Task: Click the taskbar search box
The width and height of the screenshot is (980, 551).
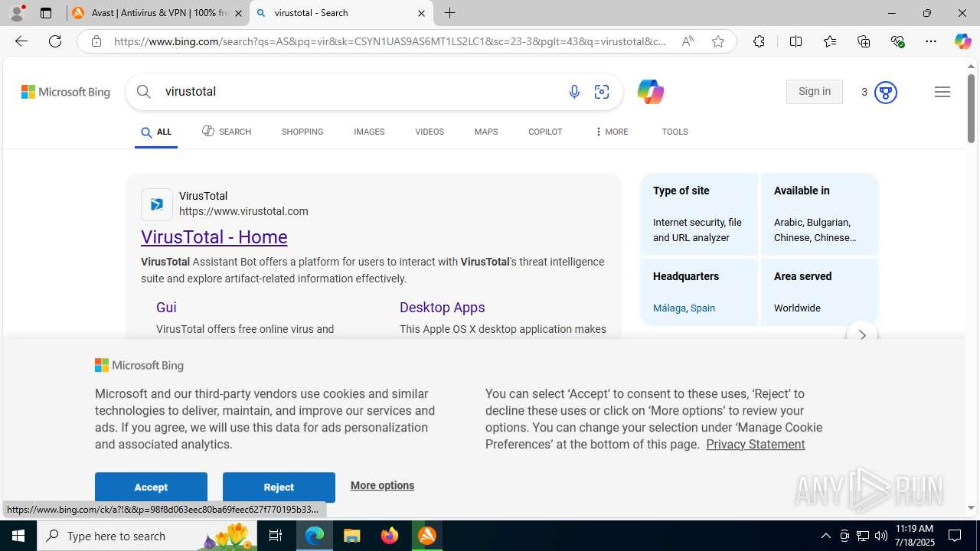Action: pos(147,536)
